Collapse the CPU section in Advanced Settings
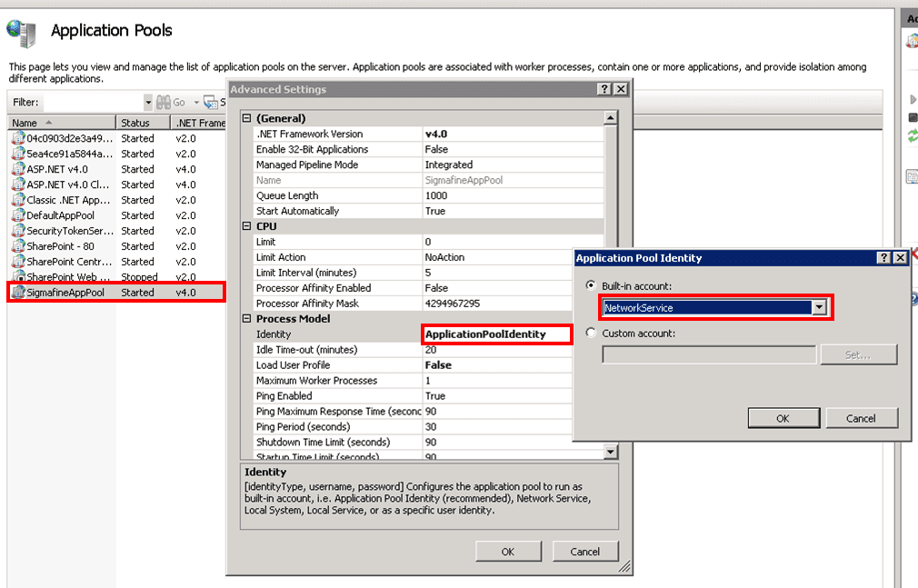 pyautogui.click(x=246, y=225)
